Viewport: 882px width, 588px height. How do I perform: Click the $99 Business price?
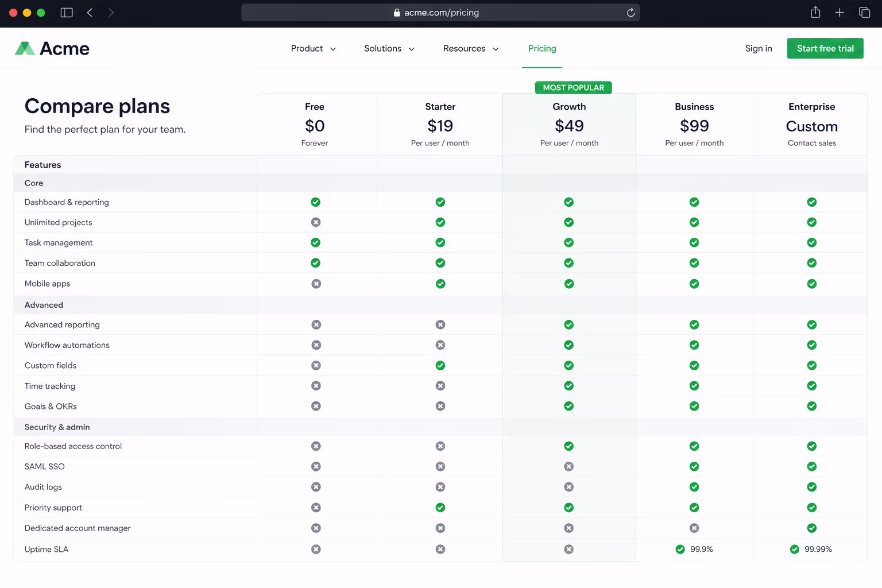(694, 126)
